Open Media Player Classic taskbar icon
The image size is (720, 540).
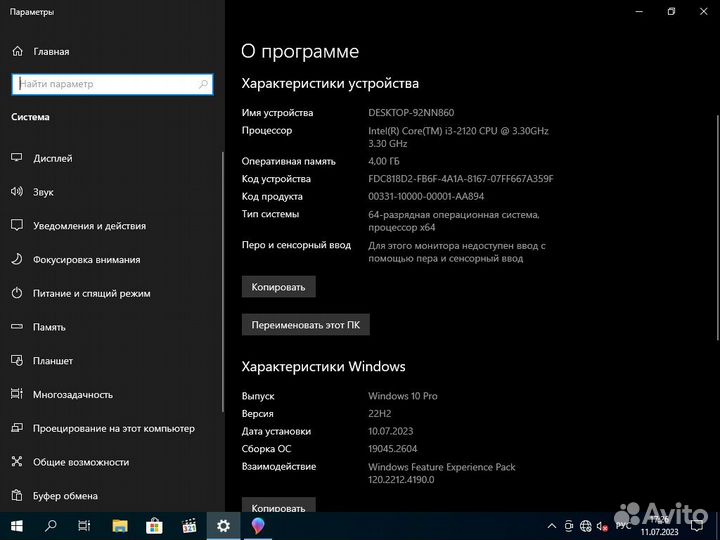pyautogui.click(x=189, y=526)
